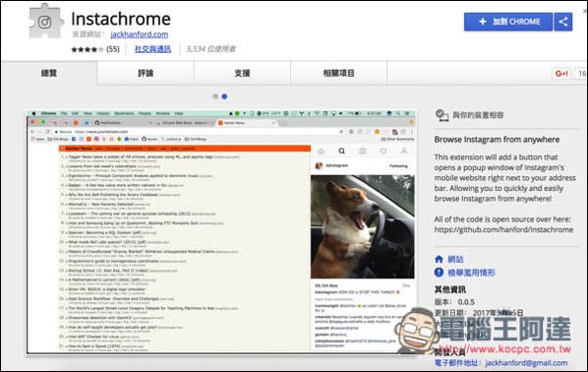Switch to the 相關項目 related tab
588x372 pixels.
pos(339,73)
